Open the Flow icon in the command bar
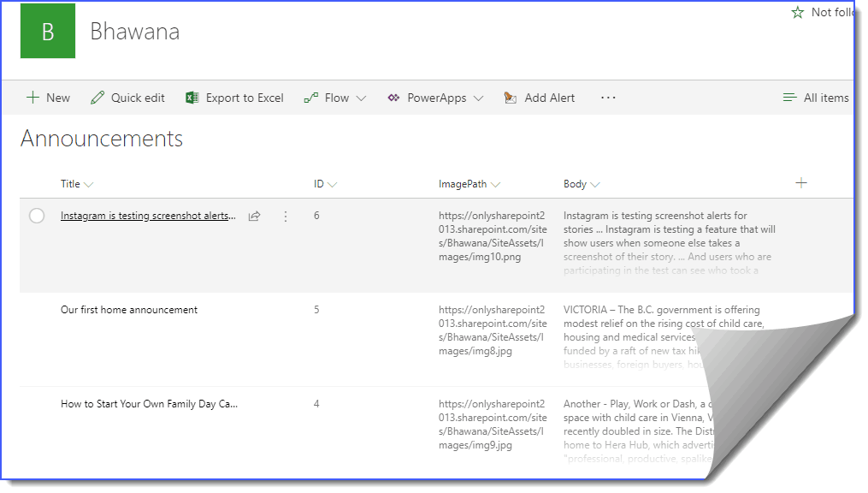868x493 pixels. pos(310,98)
